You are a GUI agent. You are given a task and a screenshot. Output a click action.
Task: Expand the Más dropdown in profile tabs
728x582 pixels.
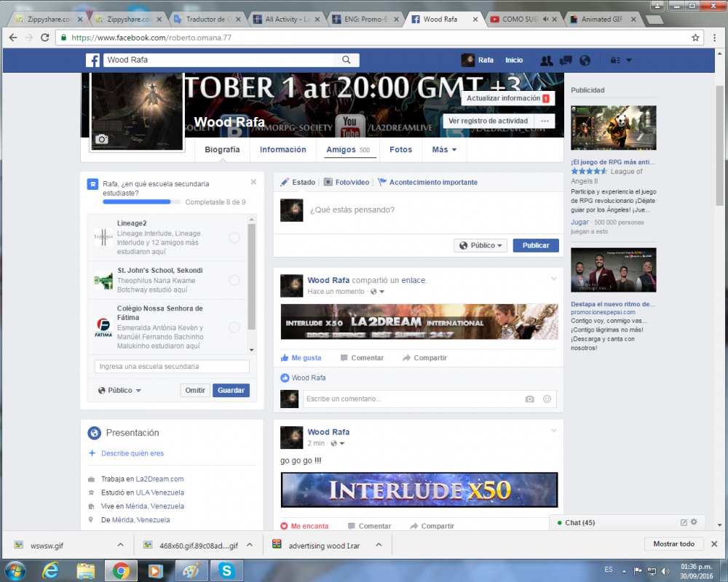[444, 150]
